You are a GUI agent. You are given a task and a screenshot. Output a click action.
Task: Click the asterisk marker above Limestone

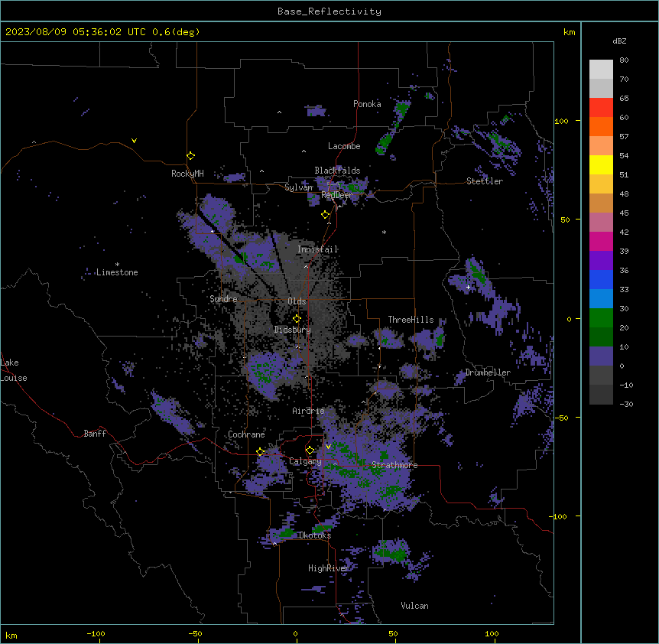click(117, 265)
